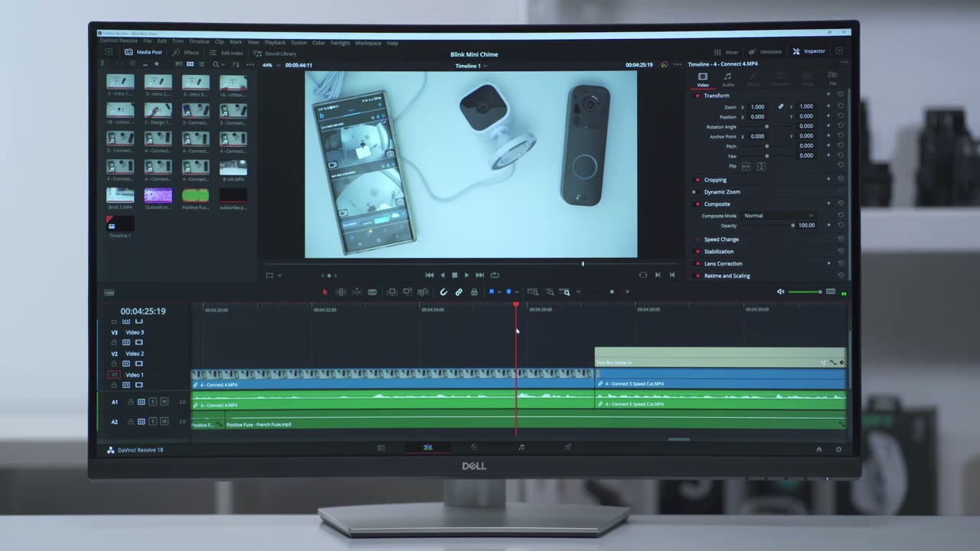Add a keyframe for Opacity via diamond icon
980x551 pixels.
[828, 225]
